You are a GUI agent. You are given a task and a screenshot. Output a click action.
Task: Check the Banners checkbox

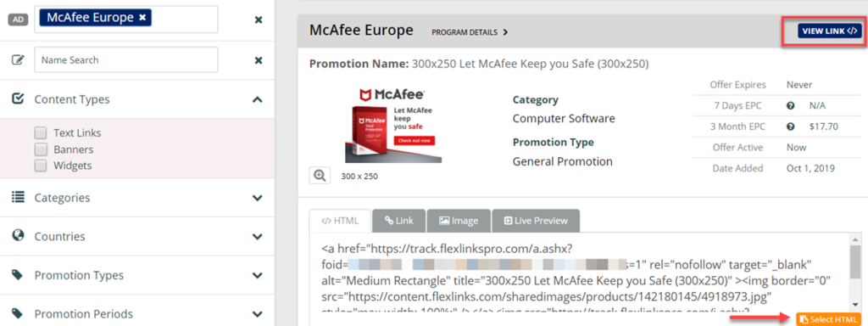41,149
